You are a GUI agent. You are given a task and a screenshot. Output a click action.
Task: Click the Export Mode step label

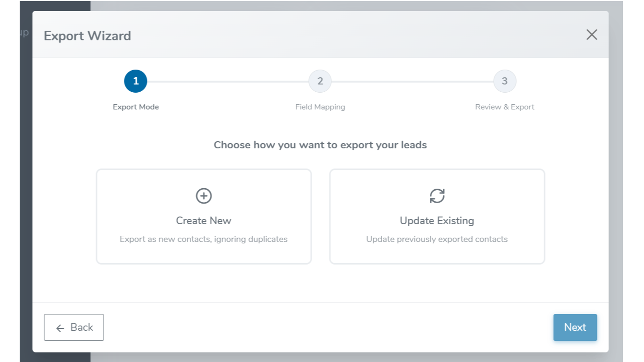click(135, 107)
